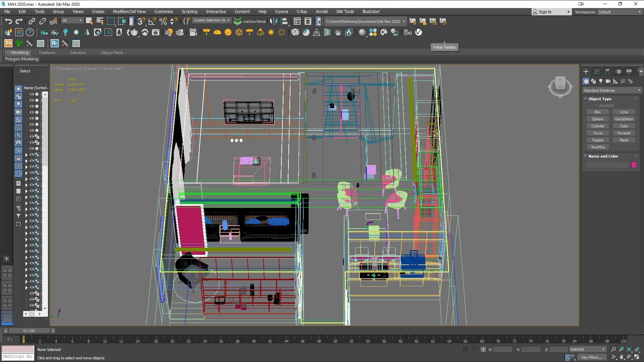The image size is (644, 362).
Task: Click the pink object color swatch
Action: coord(634,165)
